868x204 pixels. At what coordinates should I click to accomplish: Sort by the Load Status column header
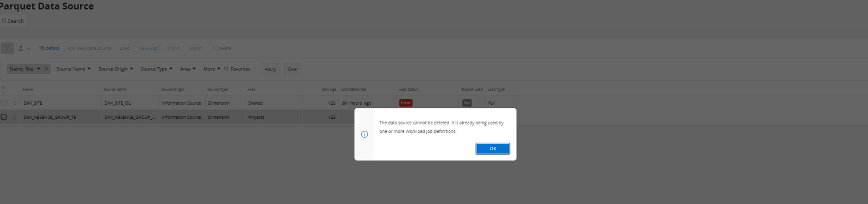[x=408, y=90]
